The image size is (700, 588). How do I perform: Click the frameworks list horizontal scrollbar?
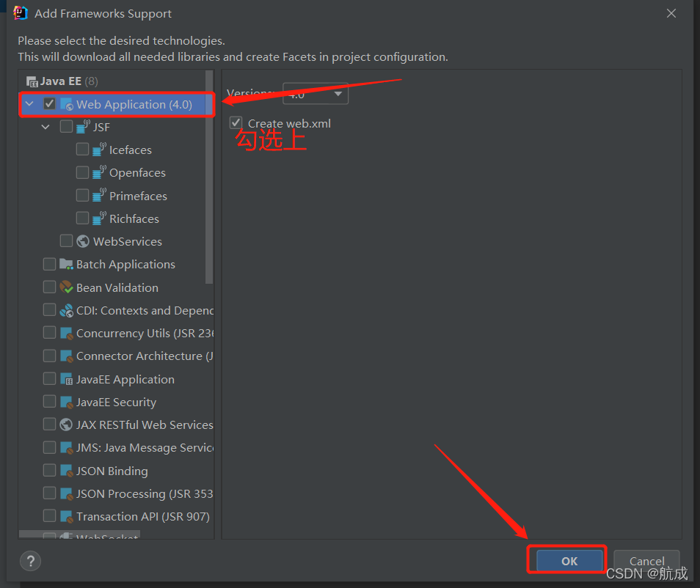[79, 534]
